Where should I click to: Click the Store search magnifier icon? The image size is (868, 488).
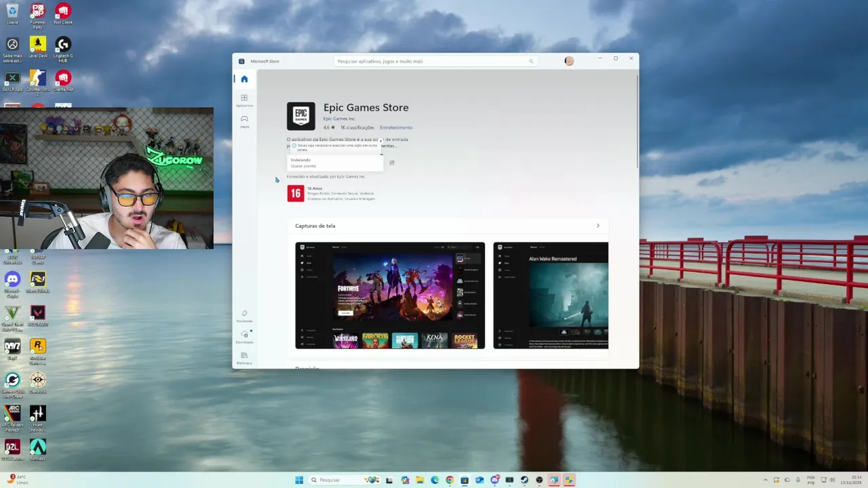click(531, 61)
